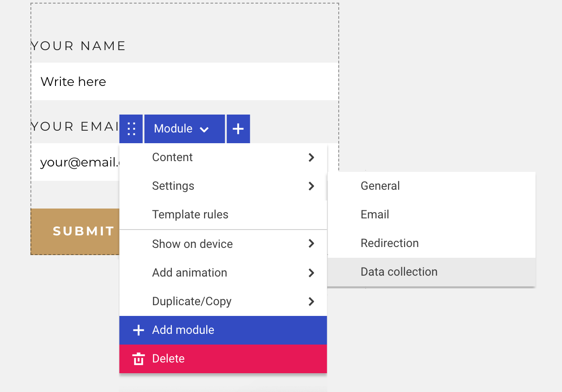Click the Show on device chevron
Screen dimensions: 562x392
click(311, 244)
